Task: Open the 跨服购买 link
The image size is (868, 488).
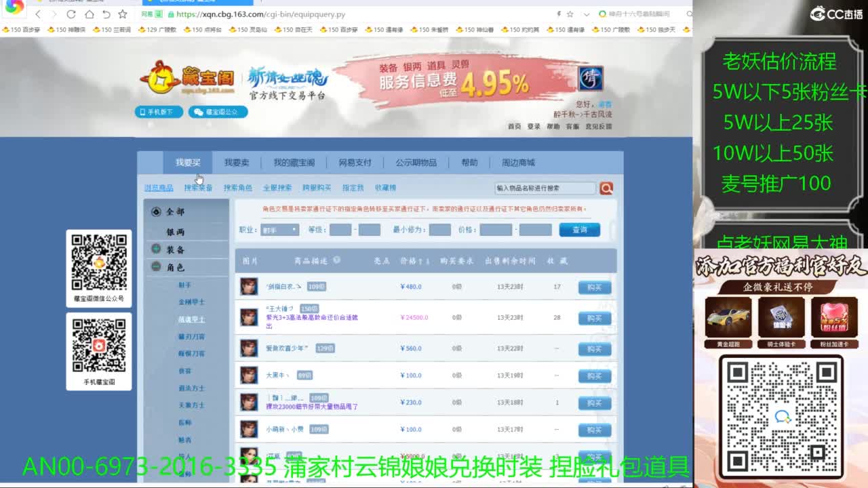Action: click(317, 188)
